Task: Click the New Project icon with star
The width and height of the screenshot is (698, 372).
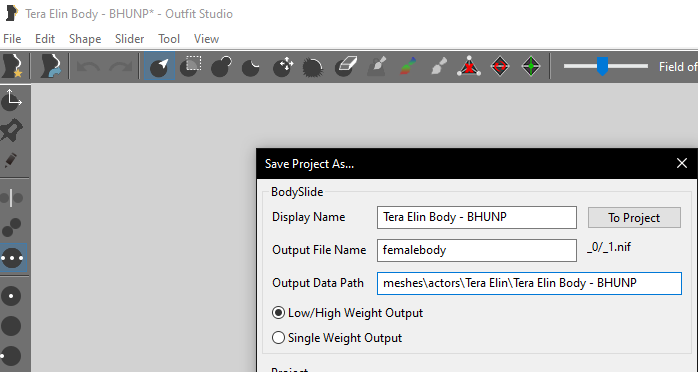Action: pos(13,66)
